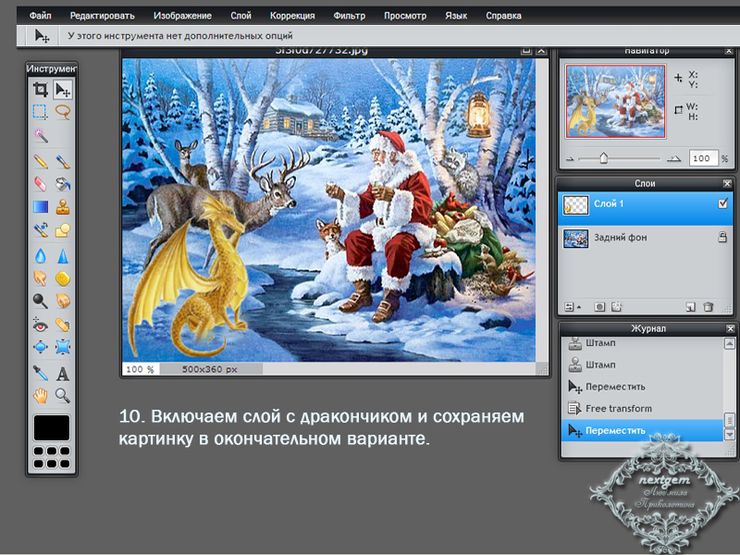The width and height of the screenshot is (740, 555).
Task: Add layer mask in Слои panel
Action: pyautogui.click(x=599, y=307)
